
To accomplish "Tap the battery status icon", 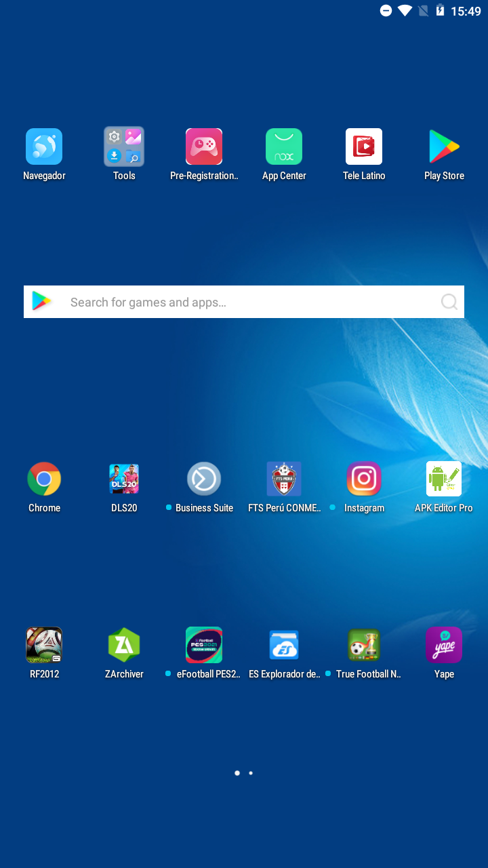I will 441,11.
